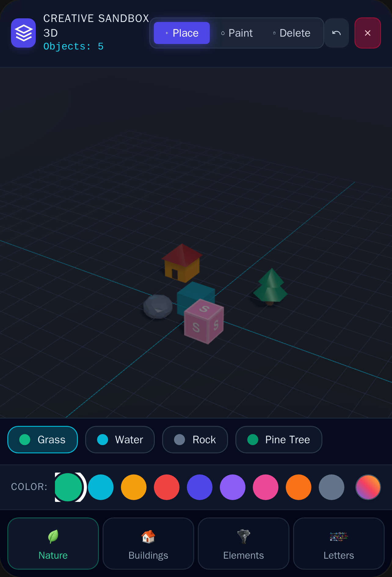Select the Water object type
The width and height of the screenshot is (392, 577).
click(120, 440)
